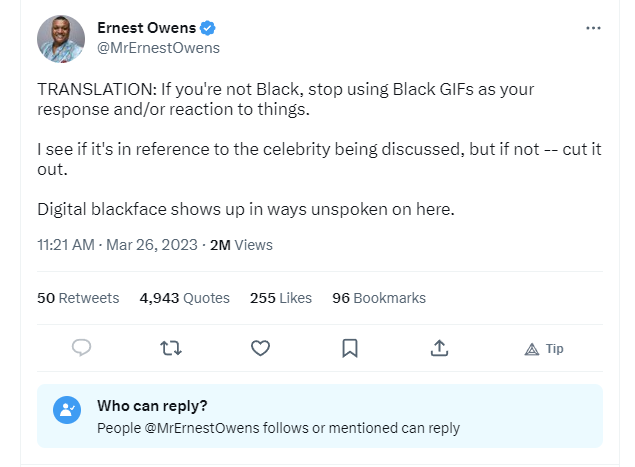Click the Tip icon button
This screenshot has width=635, height=467.
(x=544, y=349)
